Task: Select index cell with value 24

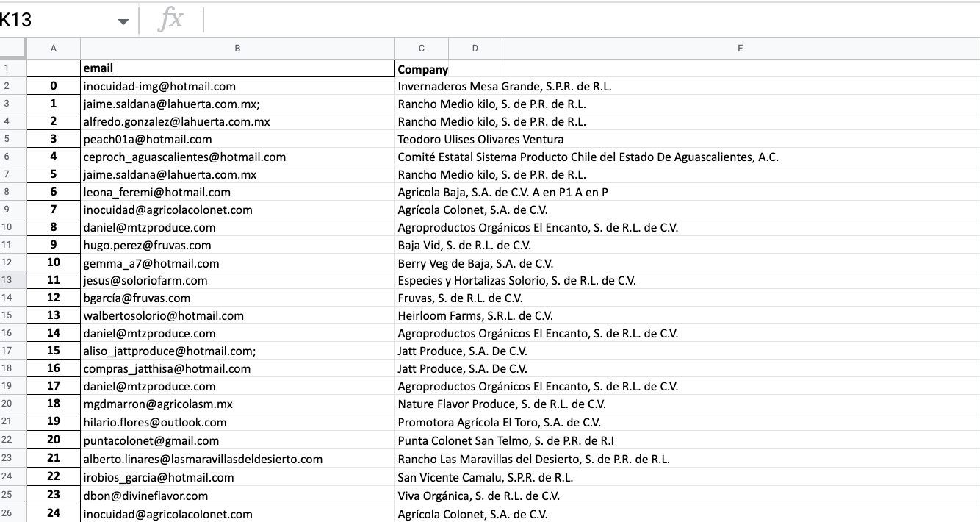Action: (x=54, y=512)
